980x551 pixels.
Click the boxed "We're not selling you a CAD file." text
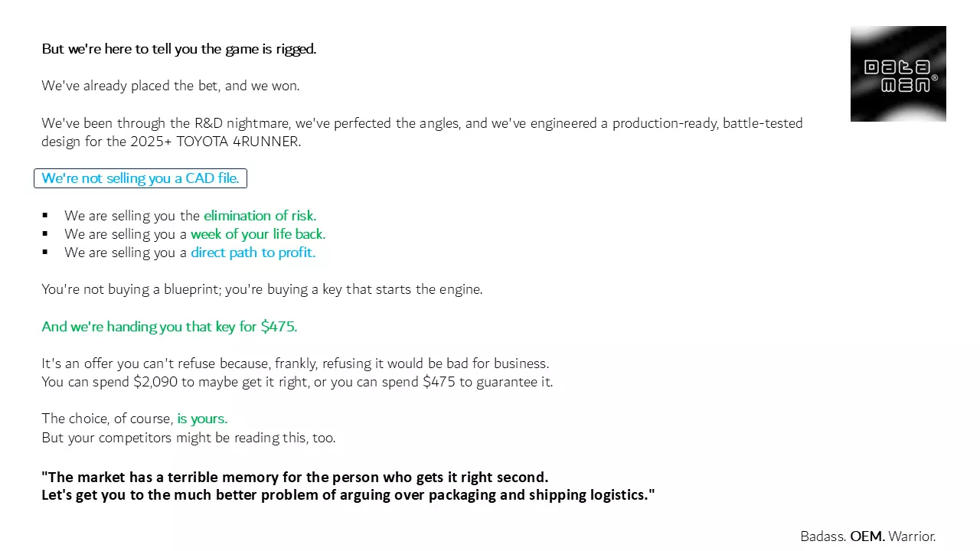[x=140, y=178]
